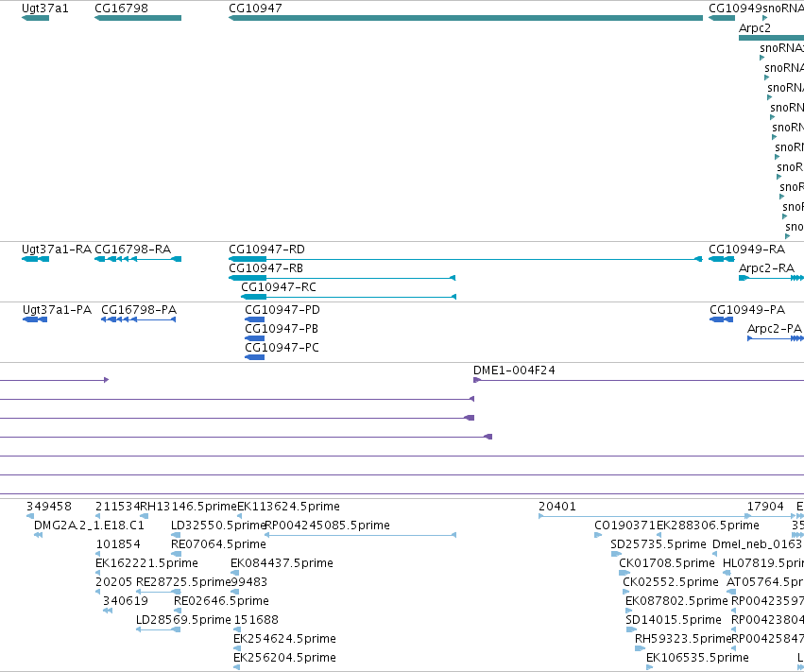Select the CG10947-PB protein label
Viewport: 804px width, 672px height.
click(282, 329)
